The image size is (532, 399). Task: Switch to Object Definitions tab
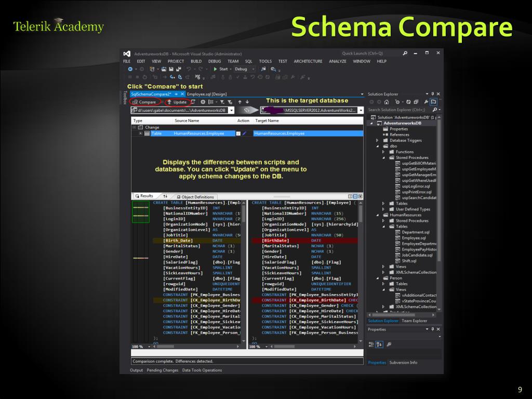[195, 197]
